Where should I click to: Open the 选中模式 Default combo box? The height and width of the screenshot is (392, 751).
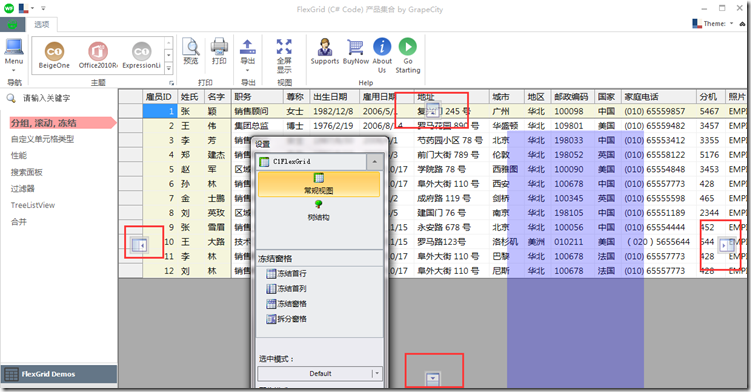pos(319,373)
